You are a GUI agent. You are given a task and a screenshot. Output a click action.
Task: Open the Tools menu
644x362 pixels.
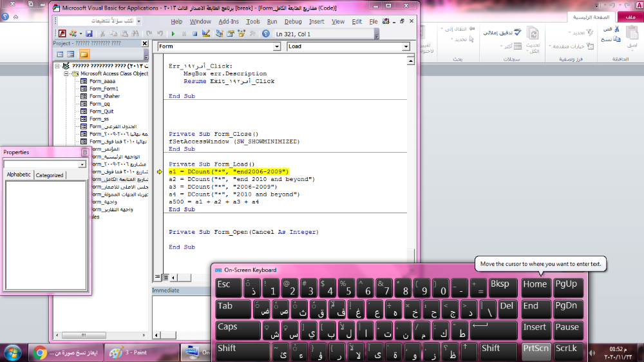[x=253, y=21]
